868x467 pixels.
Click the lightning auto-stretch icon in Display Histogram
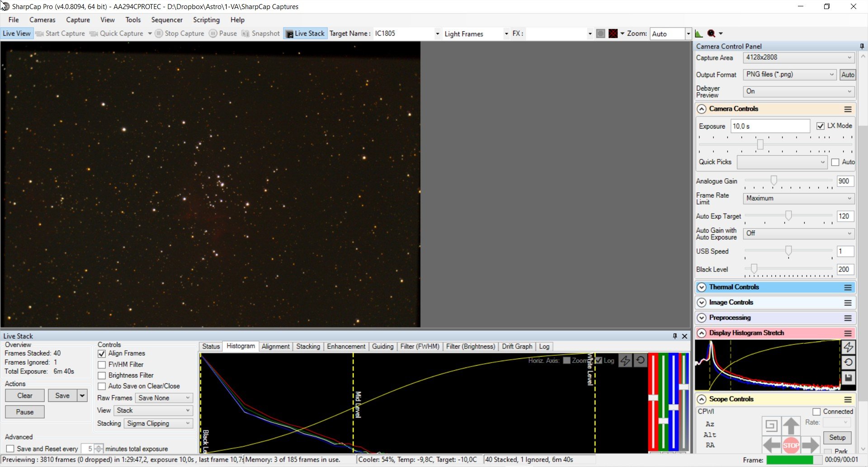[849, 347]
